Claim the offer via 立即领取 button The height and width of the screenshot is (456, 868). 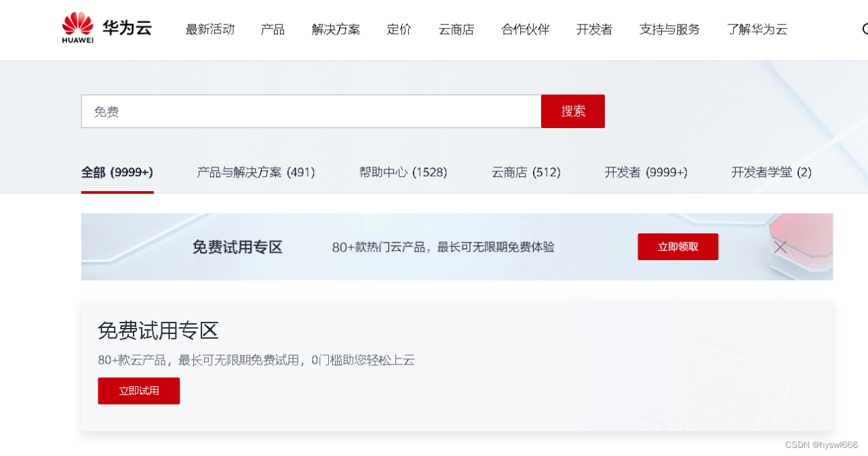(x=677, y=247)
